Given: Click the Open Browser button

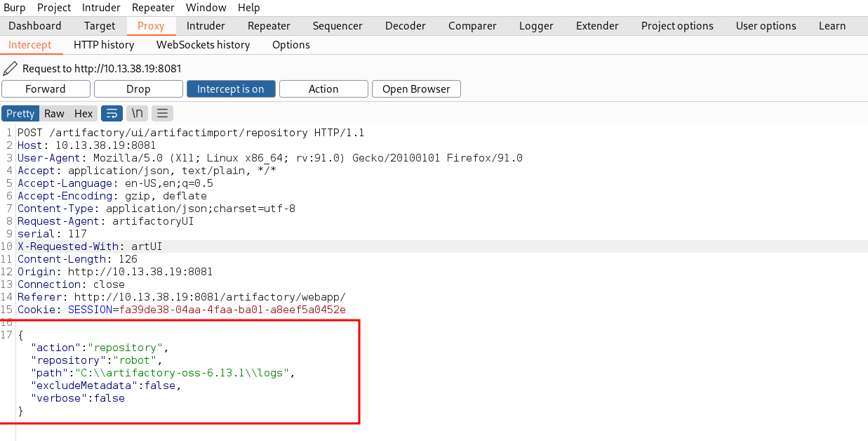Looking at the screenshot, I should (416, 89).
